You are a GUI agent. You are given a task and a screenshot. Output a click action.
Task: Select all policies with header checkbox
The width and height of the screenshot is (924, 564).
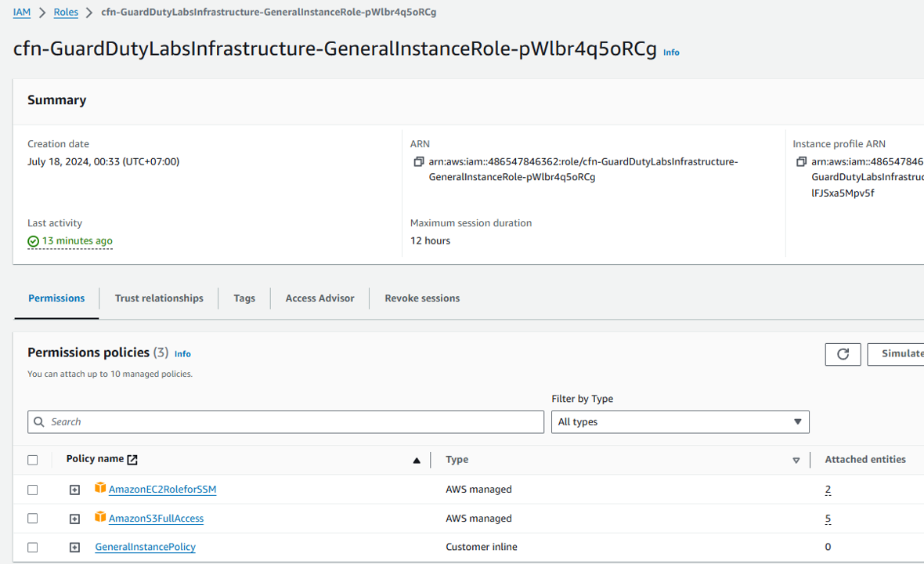[x=32, y=461]
